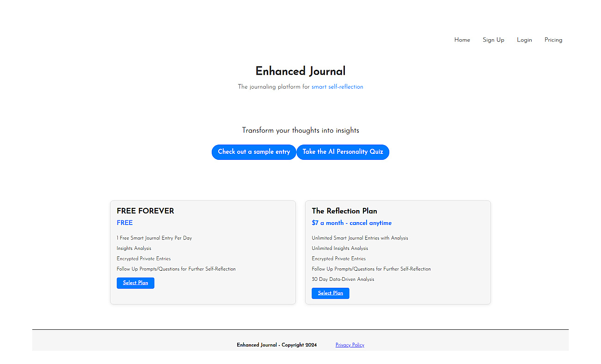This screenshot has height=364, width=601.
Task: Click '30 Day Data-Driven Analysis' feature
Action: 343,279
